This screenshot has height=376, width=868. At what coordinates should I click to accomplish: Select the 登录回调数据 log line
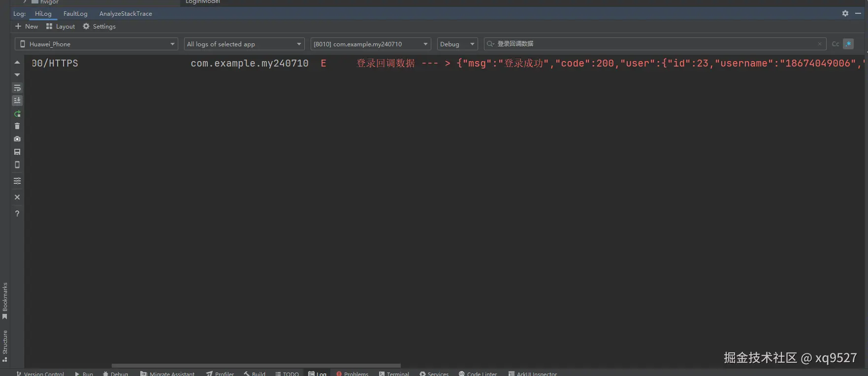446,63
